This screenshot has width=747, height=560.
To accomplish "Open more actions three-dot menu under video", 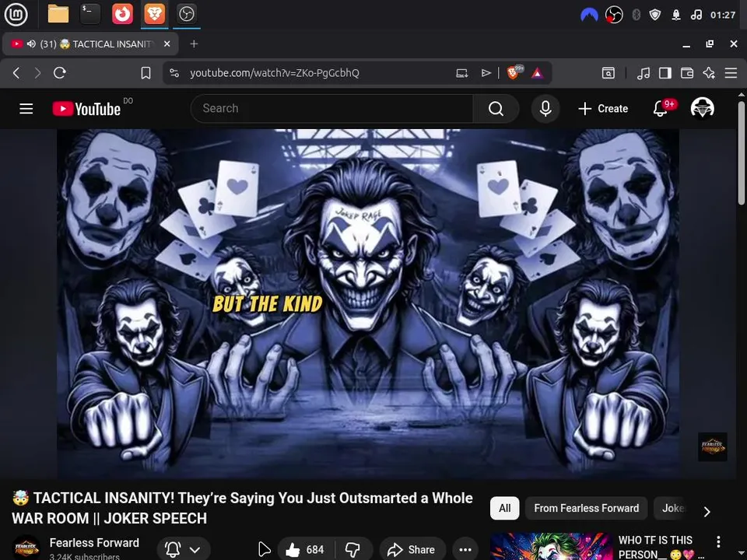I will coord(465,550).
